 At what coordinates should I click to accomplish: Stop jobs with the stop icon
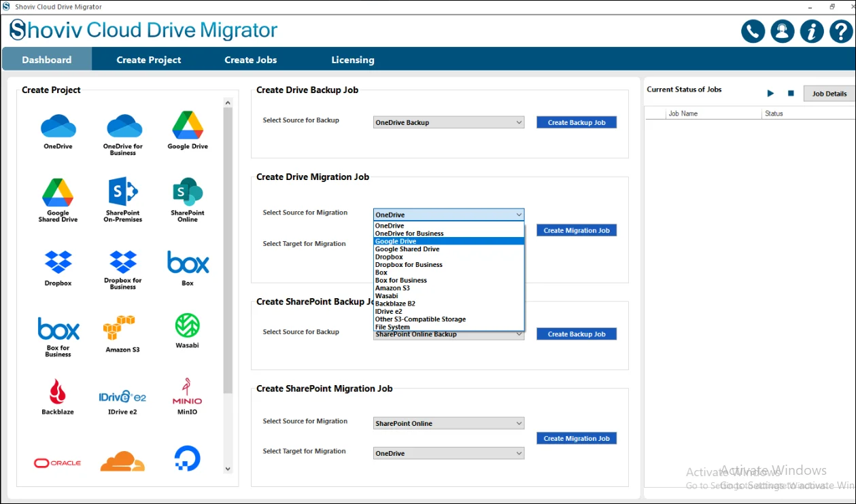tap(791, 93)
